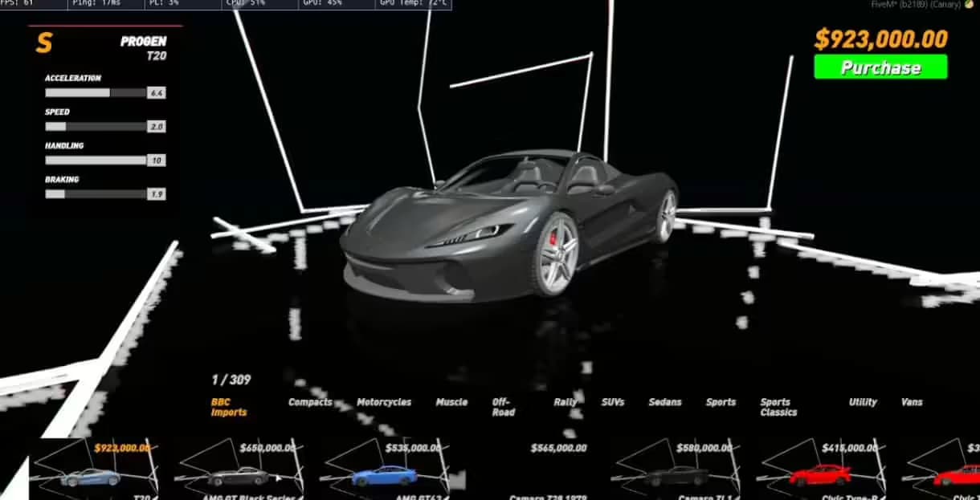Open the Sports Classics category

(x=778, y=407)
